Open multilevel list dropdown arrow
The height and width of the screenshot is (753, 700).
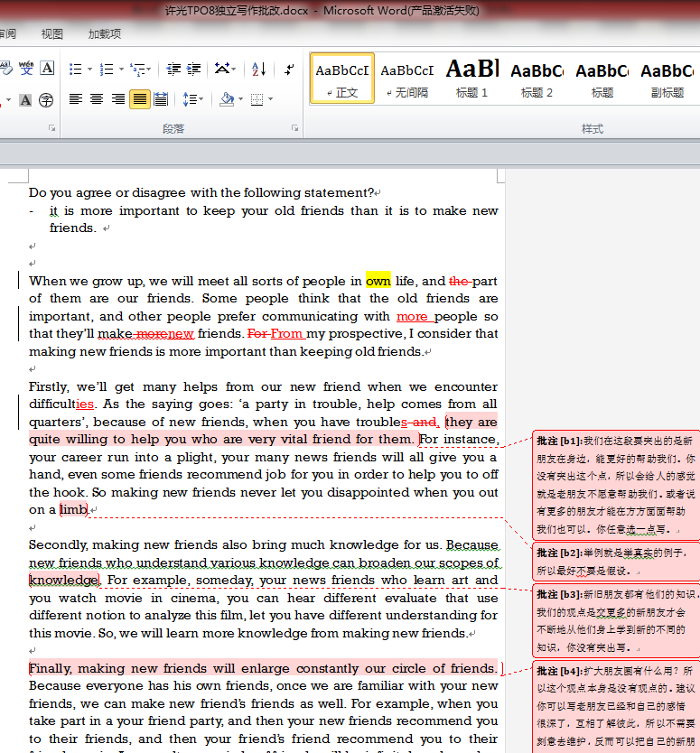click(x=149, y=70)
